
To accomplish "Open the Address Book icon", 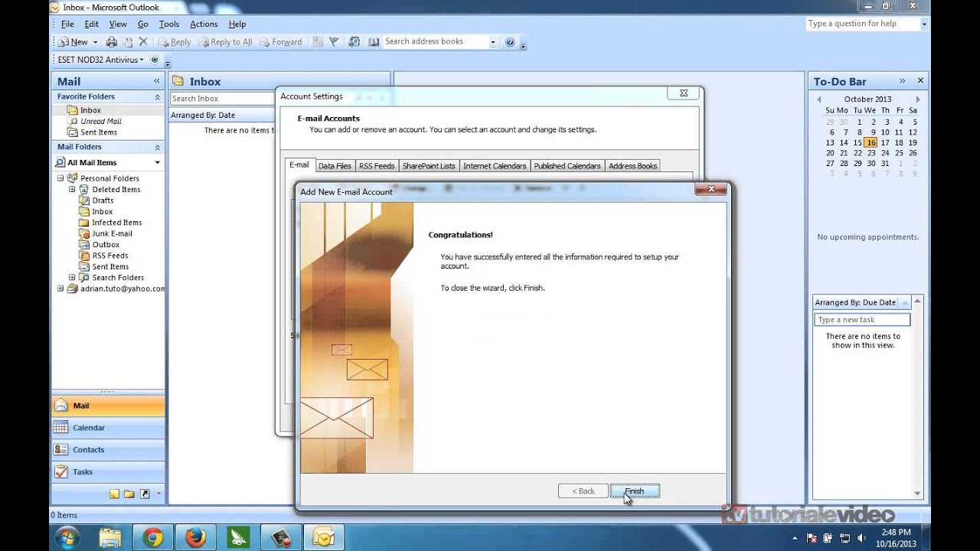I will 374,42.
